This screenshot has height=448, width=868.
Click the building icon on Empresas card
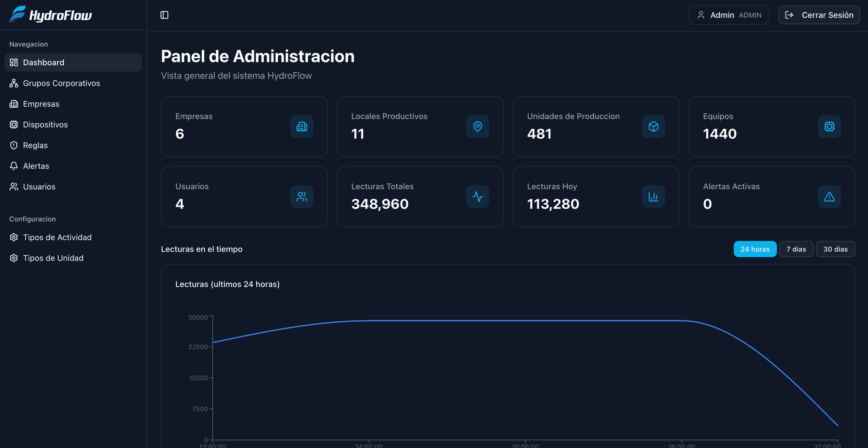(302, 127)
